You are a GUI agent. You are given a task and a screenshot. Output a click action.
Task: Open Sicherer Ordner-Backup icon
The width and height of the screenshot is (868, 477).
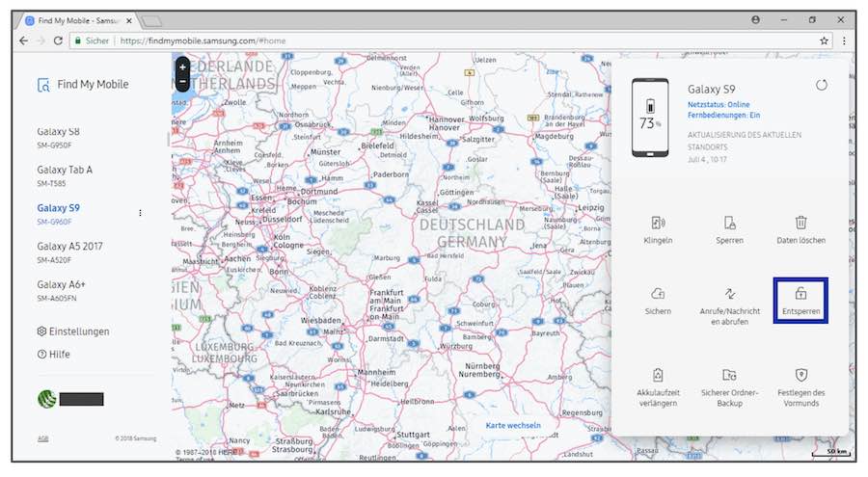(730, 375)
